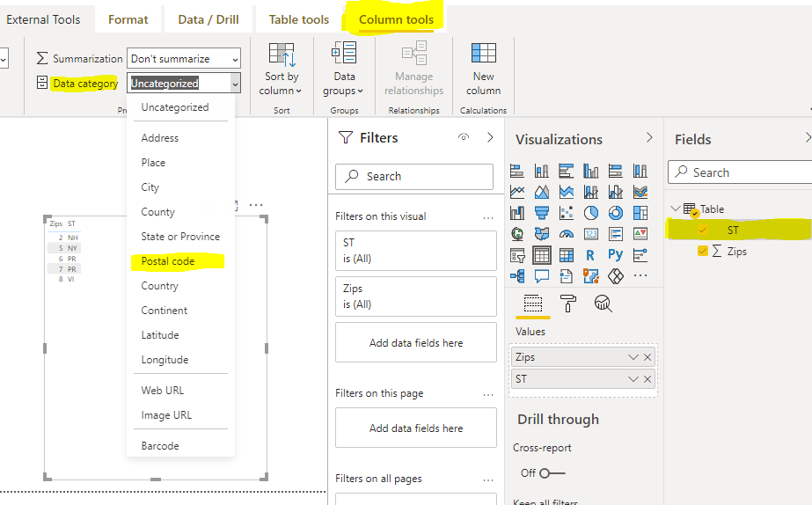Choose Latitude category option

(160, 334)
